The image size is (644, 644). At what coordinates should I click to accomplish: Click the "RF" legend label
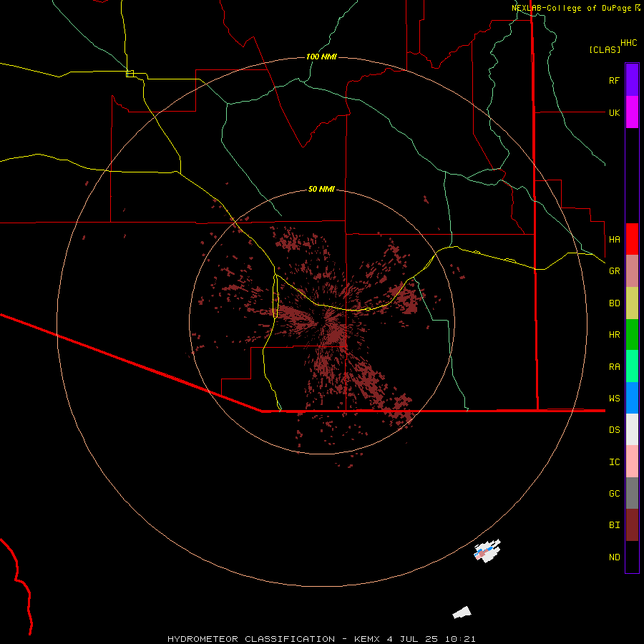pyautogui.click(x=614, y=80)
